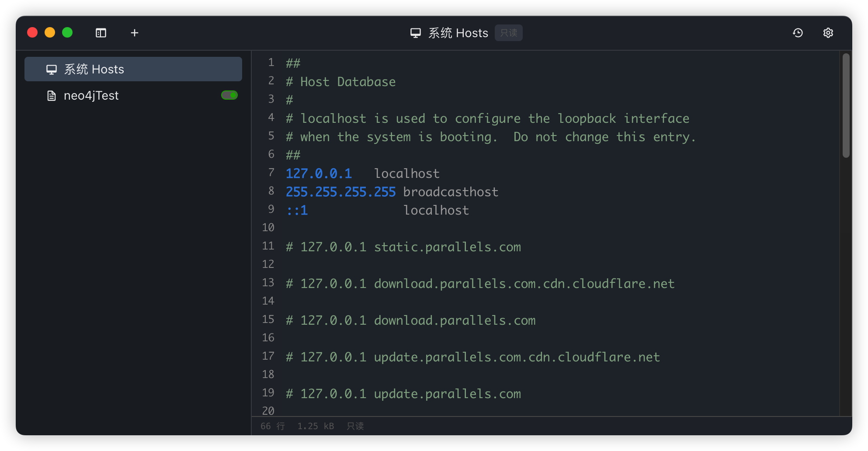Click the monitor icon in the title bar
This screenshot has height=451, width=868.
click(415, 33)
